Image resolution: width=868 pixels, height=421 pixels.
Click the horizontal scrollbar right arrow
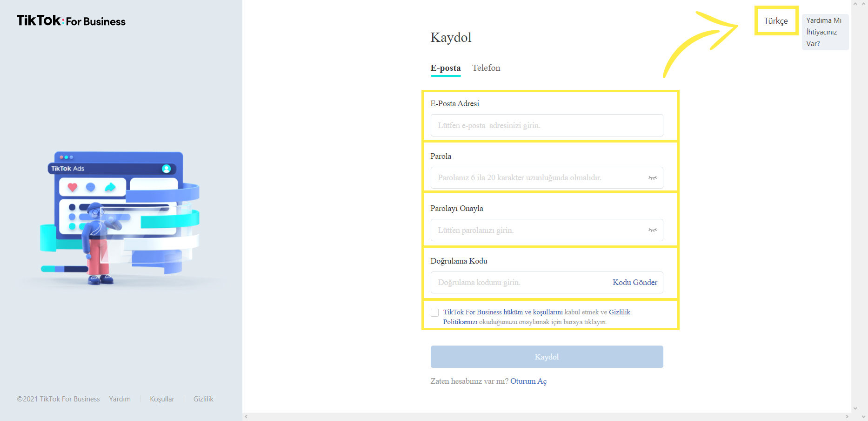847,416
